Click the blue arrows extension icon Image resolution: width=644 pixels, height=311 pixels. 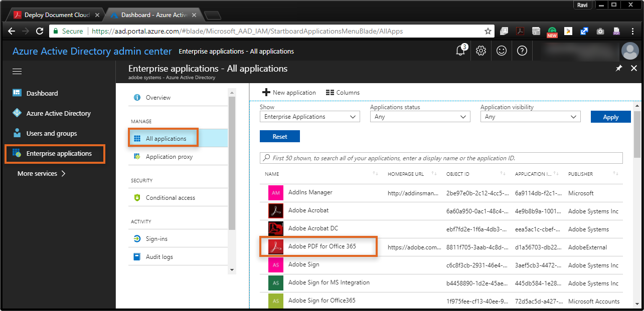click(584, 31)
